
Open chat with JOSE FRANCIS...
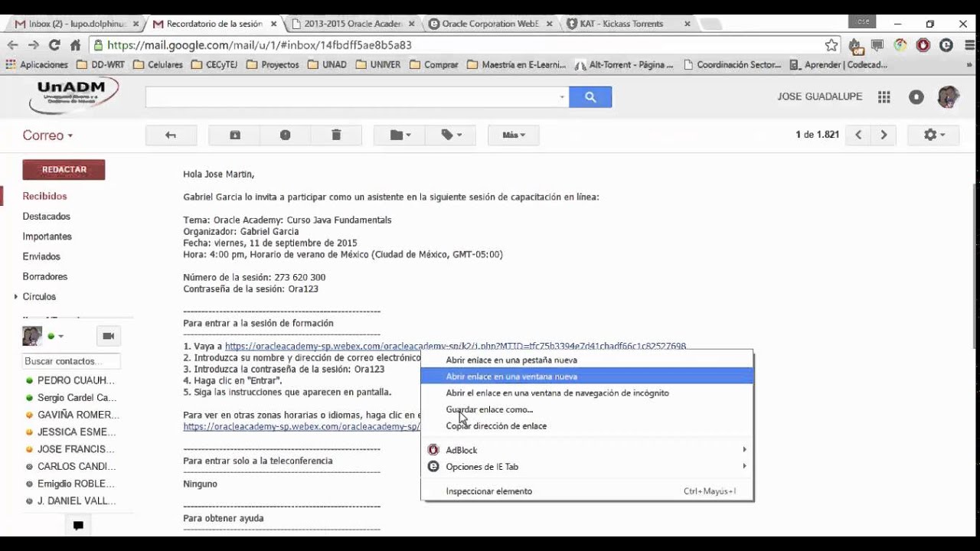point(70,449)
